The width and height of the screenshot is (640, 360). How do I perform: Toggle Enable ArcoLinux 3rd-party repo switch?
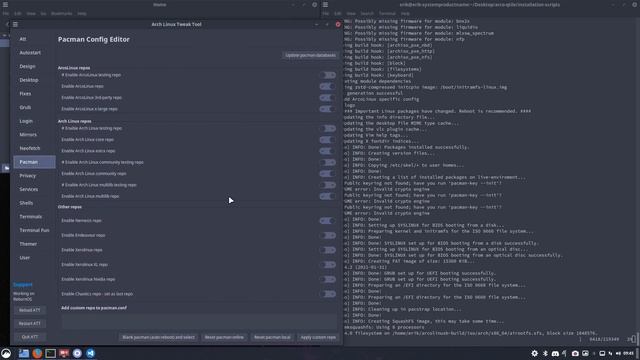pos(327,98)
